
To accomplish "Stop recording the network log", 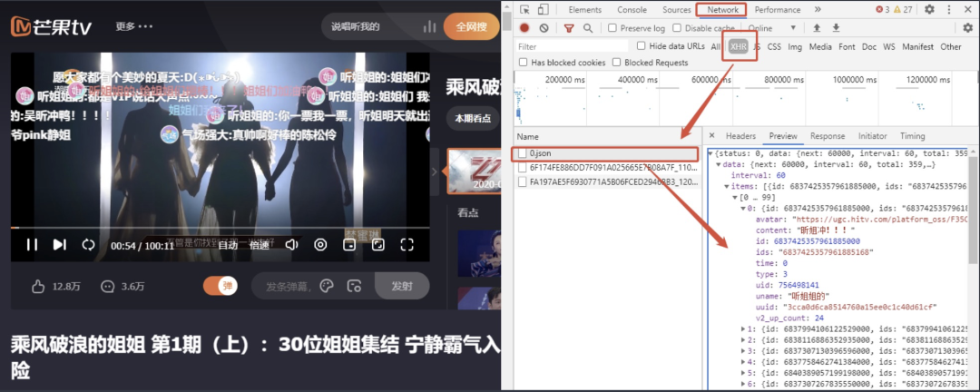I will tap(524, 27).
